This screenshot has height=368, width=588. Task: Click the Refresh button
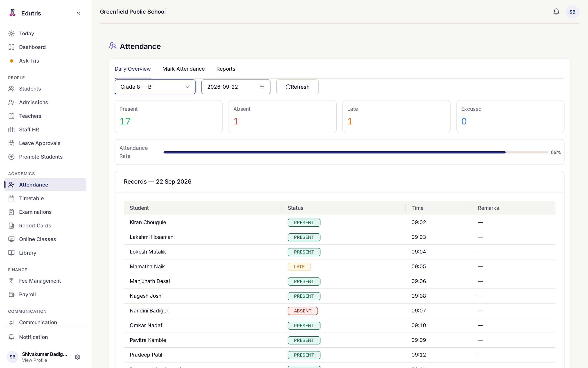[x=297, y=87]
